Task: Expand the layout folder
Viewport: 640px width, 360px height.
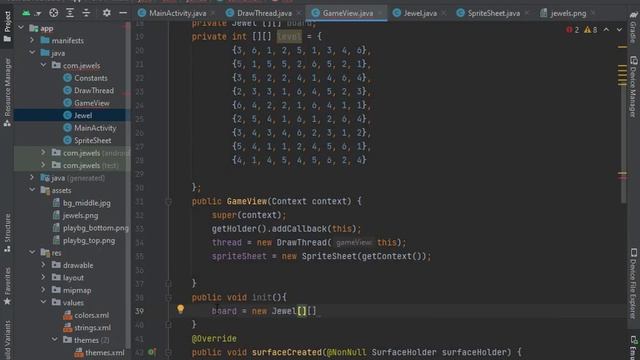Action: pos(43,278)
